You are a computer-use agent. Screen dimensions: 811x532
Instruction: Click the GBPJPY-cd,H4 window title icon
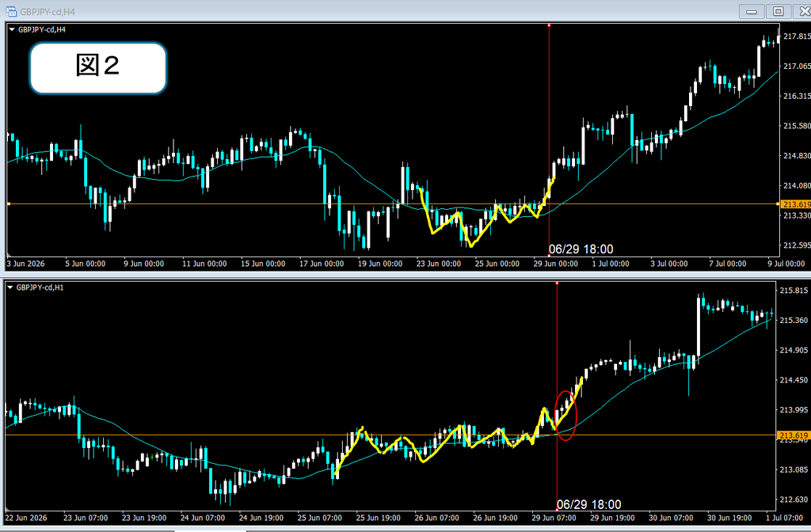[11, 11]
